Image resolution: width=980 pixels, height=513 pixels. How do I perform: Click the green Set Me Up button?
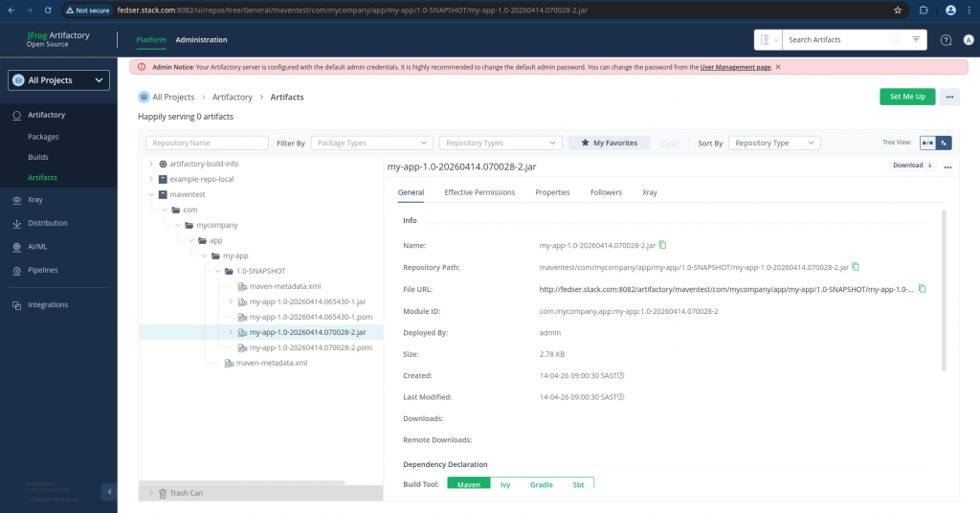point(906,97)
